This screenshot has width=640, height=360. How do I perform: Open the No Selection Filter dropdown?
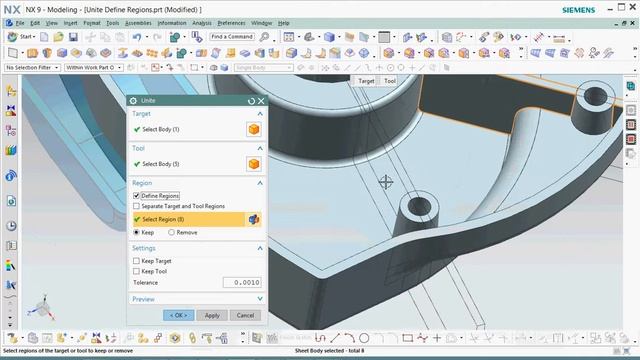pyautogui.click(x=32, y=67)
